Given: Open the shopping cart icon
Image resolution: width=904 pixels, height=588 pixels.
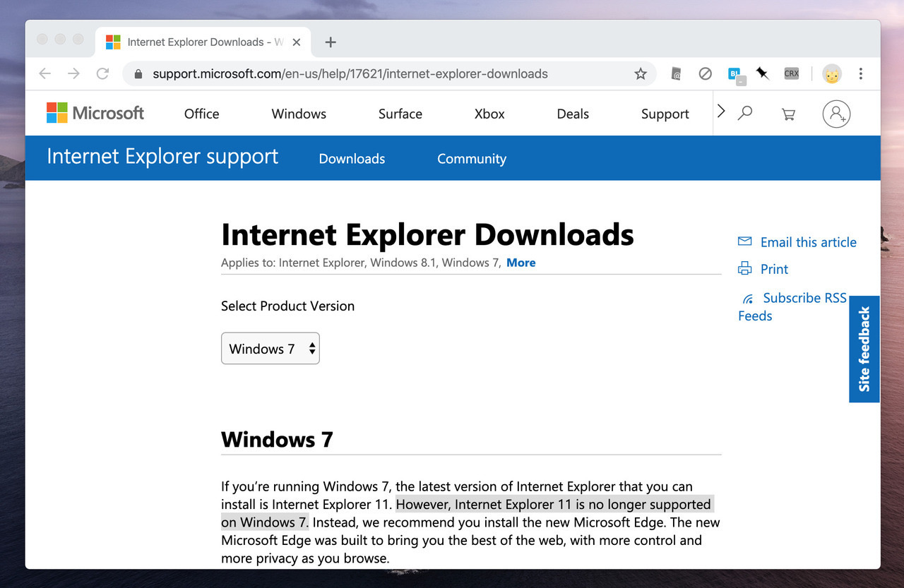Looking at the screenshot, I should (x=788, y=114).
